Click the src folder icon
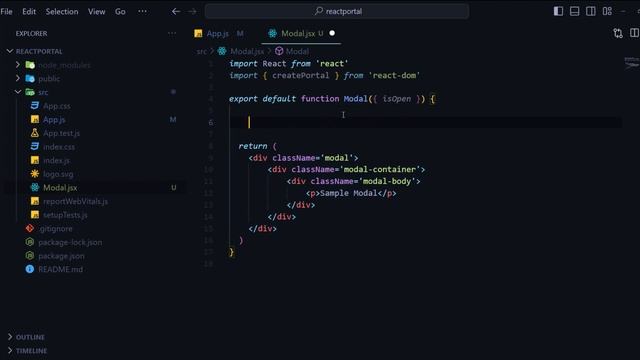Viewport: 640px width, 360px height. (x=30, y=92)
